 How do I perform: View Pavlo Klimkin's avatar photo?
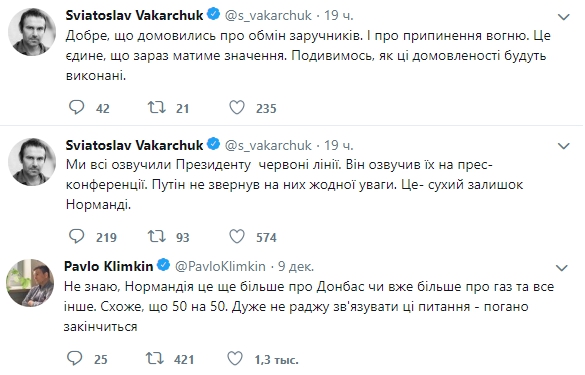coord(30,283)
